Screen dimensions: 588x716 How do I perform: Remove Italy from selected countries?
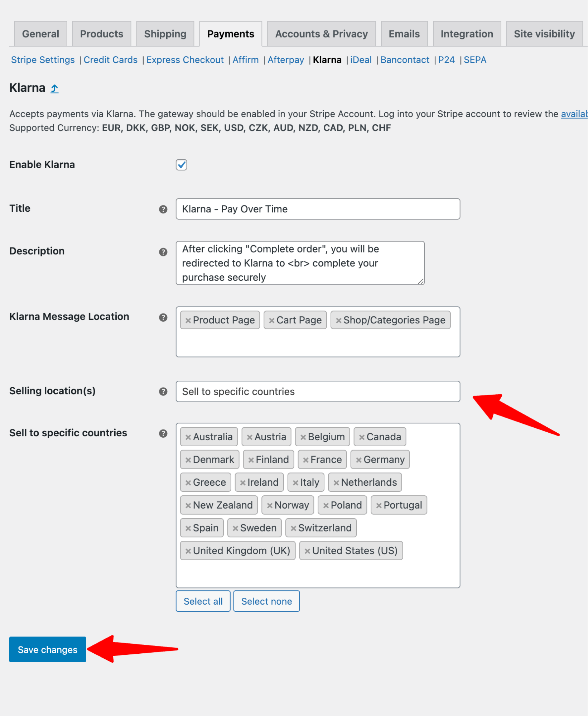[295, 483]
